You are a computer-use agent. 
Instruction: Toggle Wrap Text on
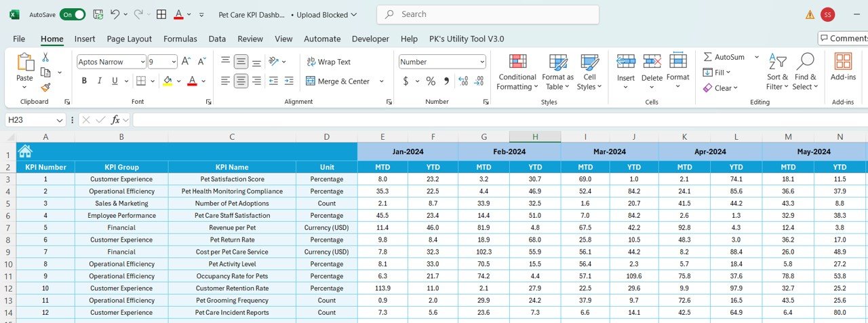(x=328, y=62)
